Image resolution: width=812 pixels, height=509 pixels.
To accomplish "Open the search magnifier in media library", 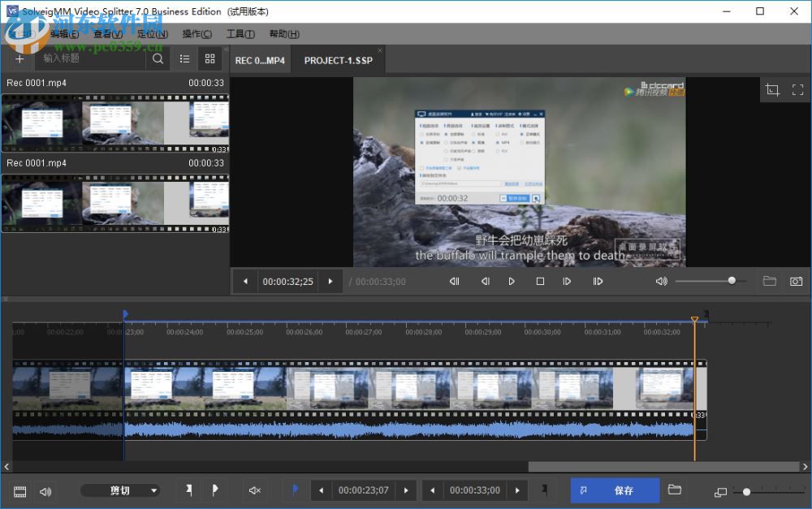I will click(158, 58).
